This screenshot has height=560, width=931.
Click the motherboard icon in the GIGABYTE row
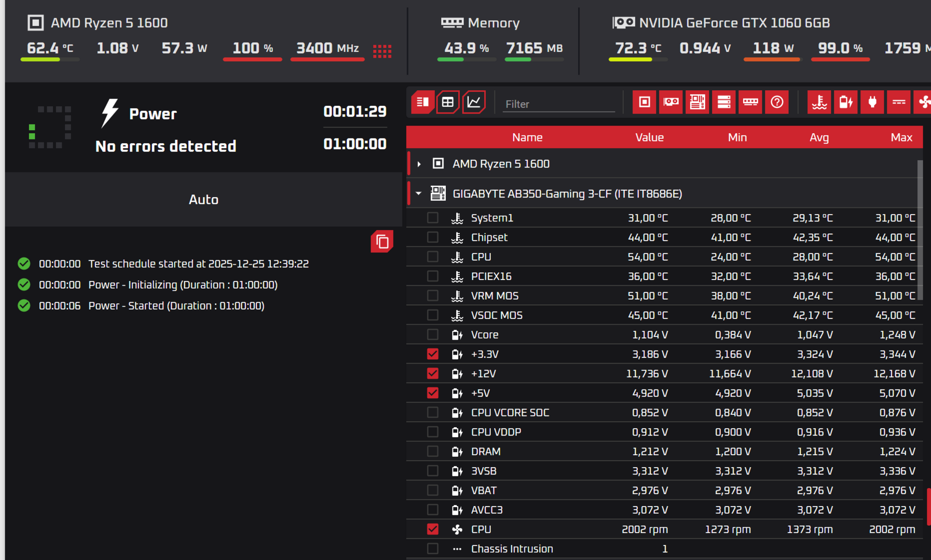(438, 193)
